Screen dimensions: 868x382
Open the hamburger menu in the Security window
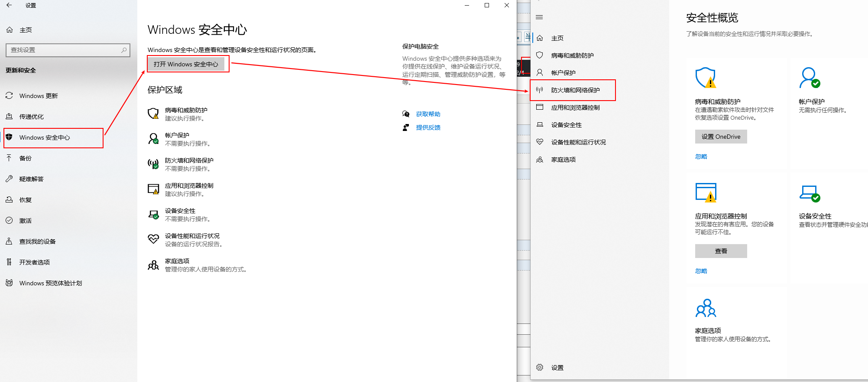point(539,17)
